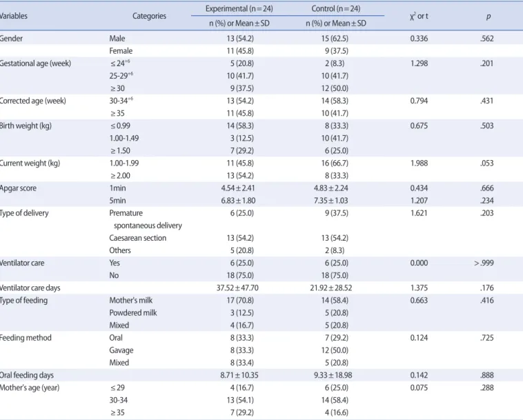The width and height of the screenshot is (523, 420).
Task: Click the control value '7.35±1.03'
Action: [x=331, y=200]
